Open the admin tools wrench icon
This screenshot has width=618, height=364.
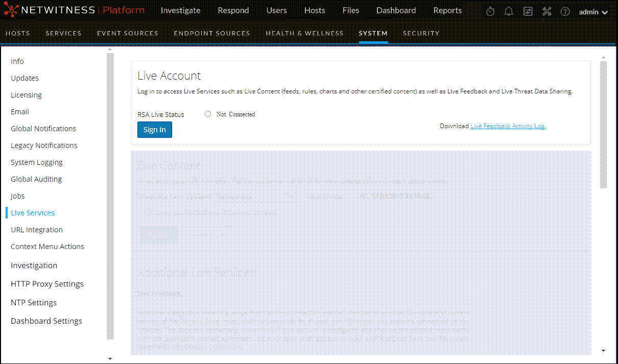click(x=546, y=11)
